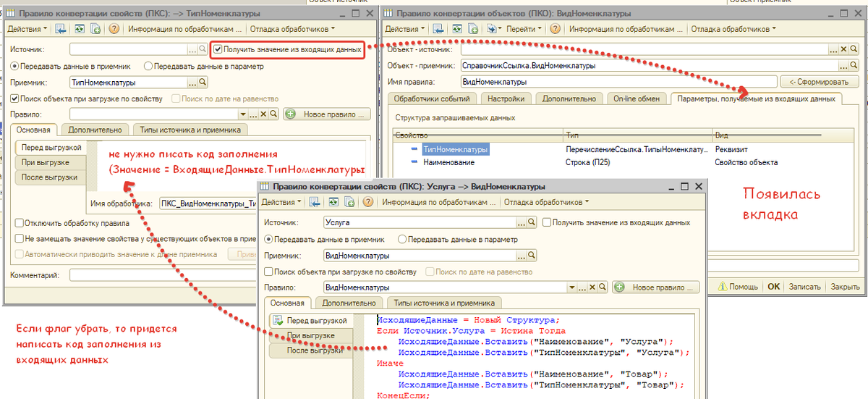
Task: Select Передавать данные в параметр in ТипНоменклатуры window
Action: pyautogui.click(x=148, y=66)
